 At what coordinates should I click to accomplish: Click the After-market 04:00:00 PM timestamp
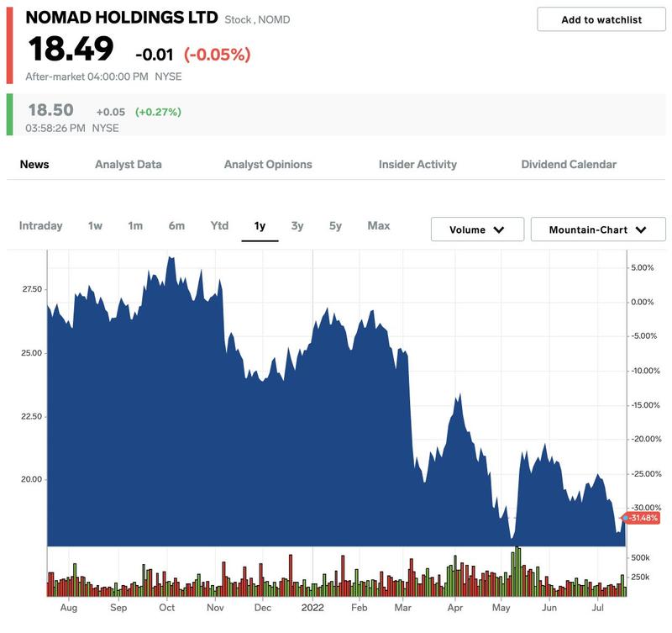87,76
